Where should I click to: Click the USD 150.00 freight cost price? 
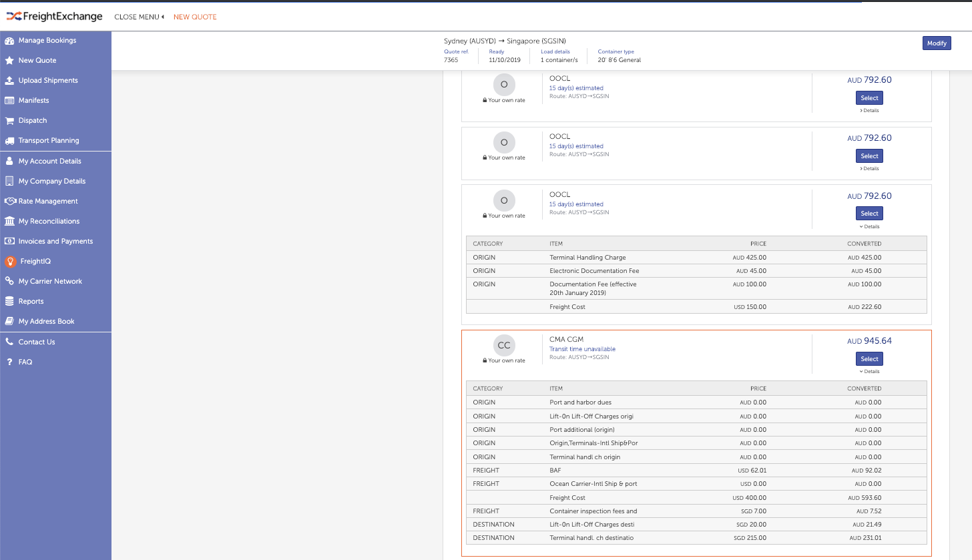(749, 307)
